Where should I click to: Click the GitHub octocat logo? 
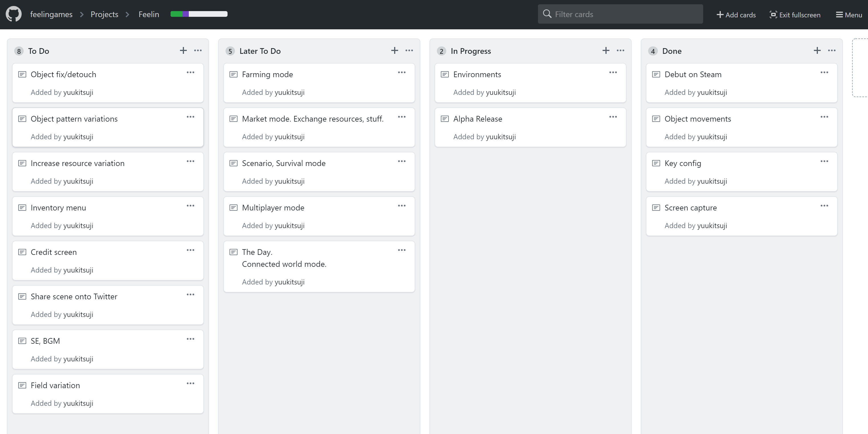pos(13,14)
